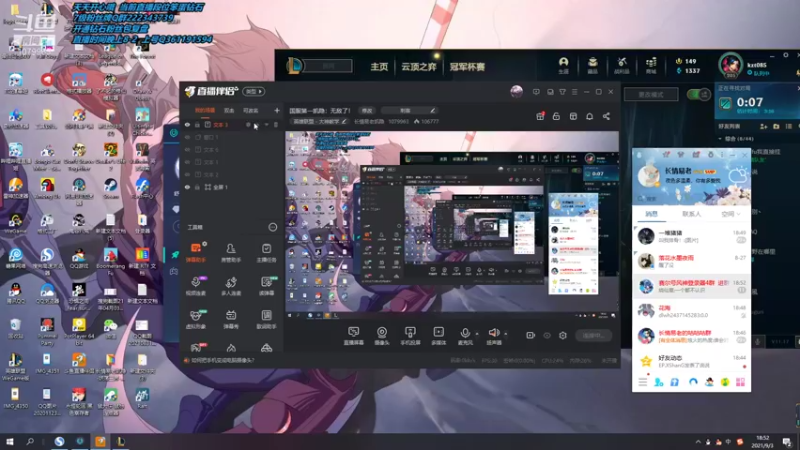The width and height of the screenshot is (800, 450).
Task: Click the record video icon in bottom bar
Action: (x=531, y=335)
